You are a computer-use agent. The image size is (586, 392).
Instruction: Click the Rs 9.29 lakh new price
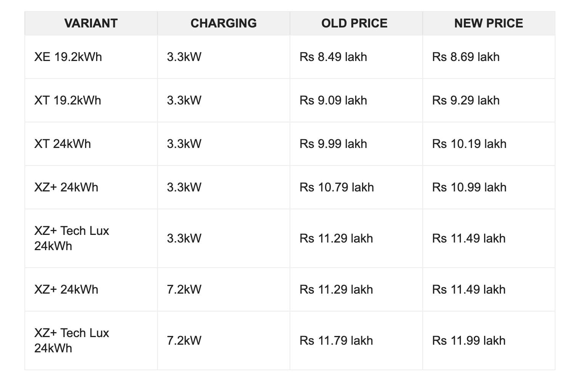[466, 101]
